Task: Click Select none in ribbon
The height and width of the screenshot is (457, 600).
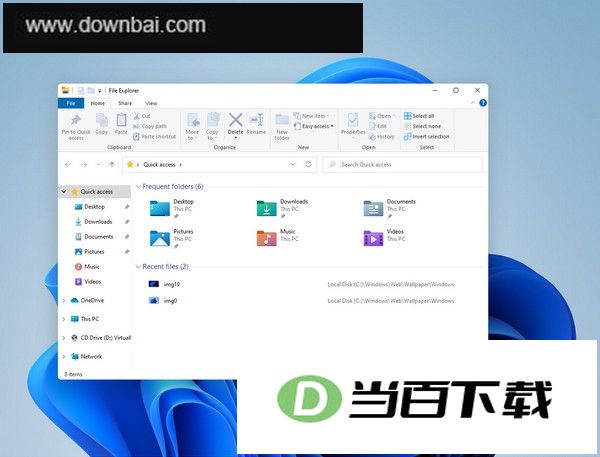Action: 422,126
